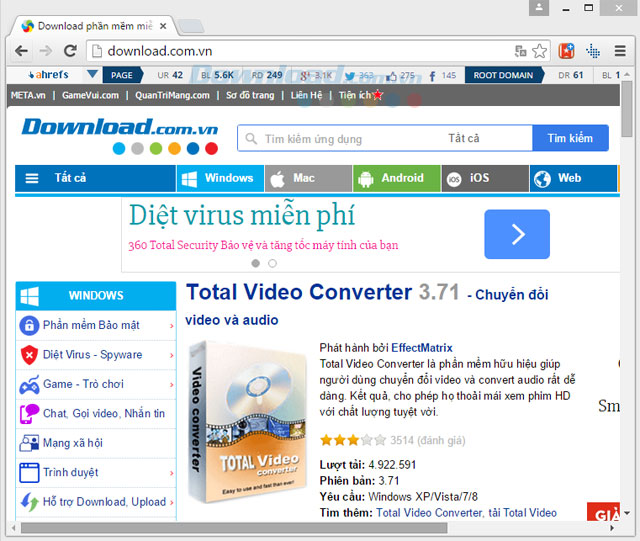Open the QuanTriMang.com link
The width and height of the screenshot is (640, 541).
(x=172, y=95)
